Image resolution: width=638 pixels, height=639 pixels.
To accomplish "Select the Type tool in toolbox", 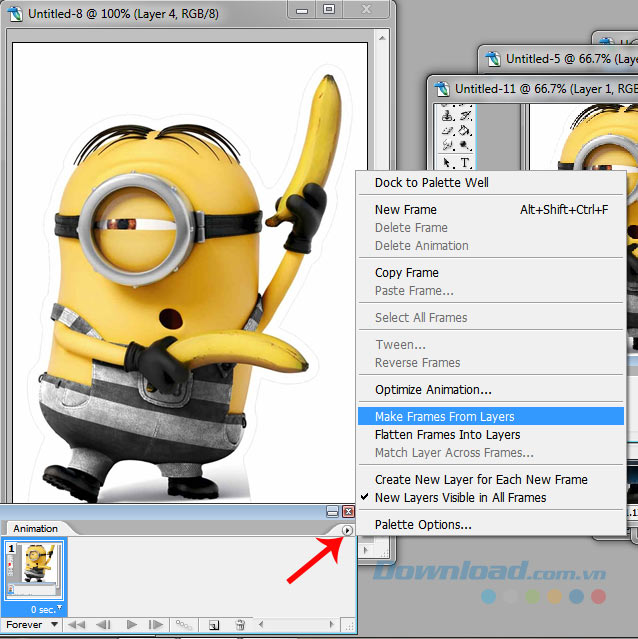I will click(x=465, y=163).
